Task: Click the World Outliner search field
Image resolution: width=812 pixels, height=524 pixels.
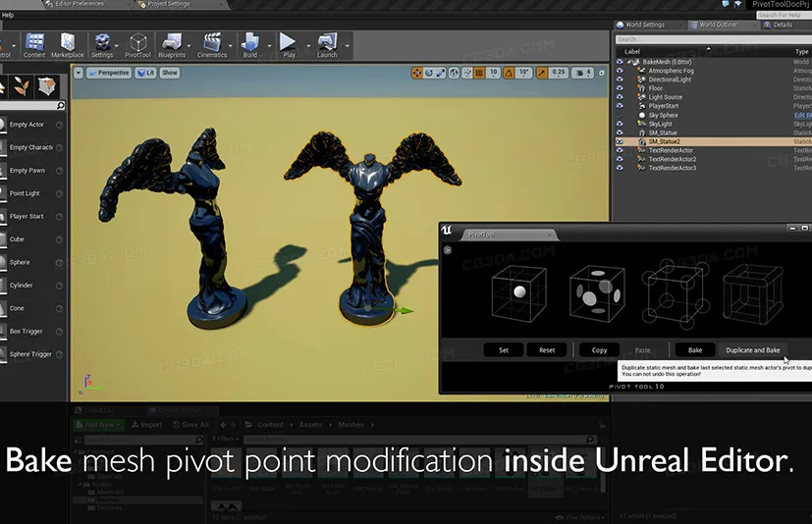Action: click(x=714, y=39)
